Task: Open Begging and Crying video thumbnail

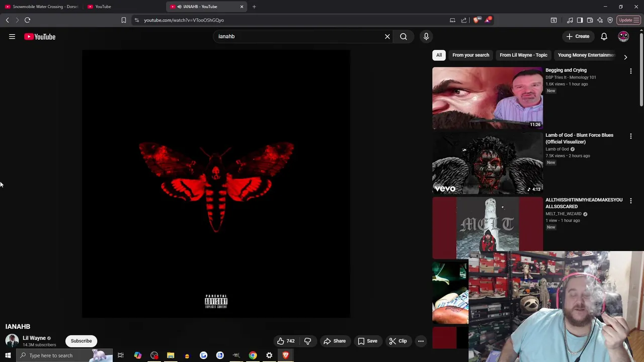Action: [488, 98]
